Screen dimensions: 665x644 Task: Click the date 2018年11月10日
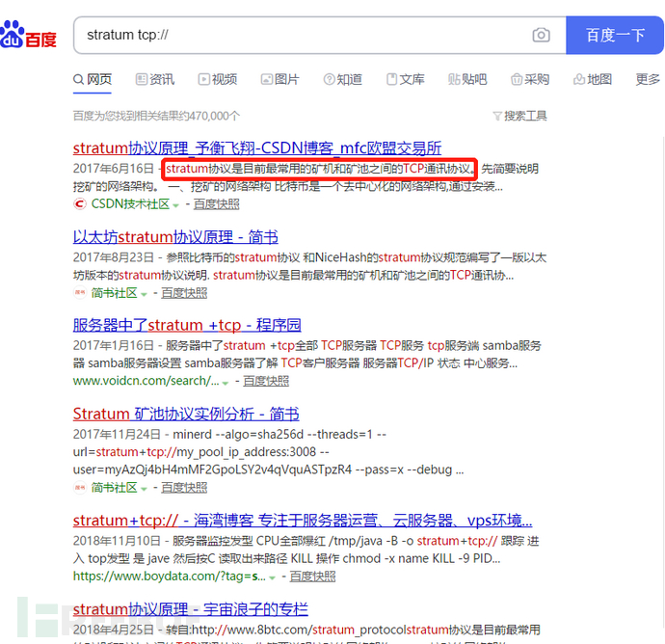pyautogui.click(x=117, y=541)
